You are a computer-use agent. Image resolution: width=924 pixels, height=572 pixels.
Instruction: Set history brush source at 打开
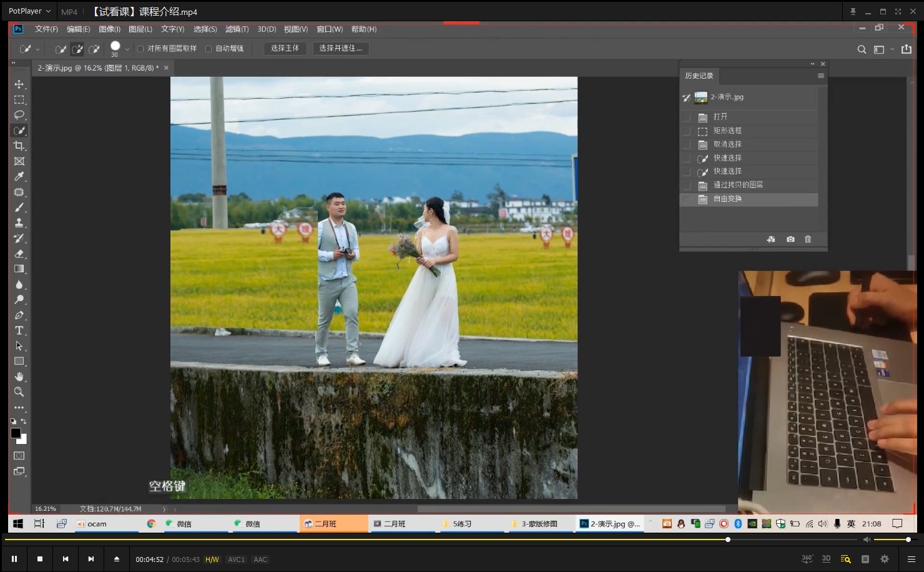pyautogui.click(x=687, y=117)
